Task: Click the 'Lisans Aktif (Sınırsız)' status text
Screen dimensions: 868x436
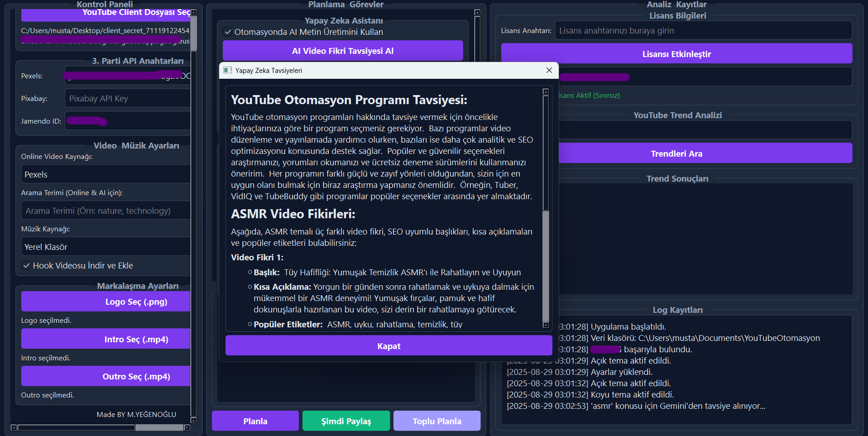Action: pos(589,96)
